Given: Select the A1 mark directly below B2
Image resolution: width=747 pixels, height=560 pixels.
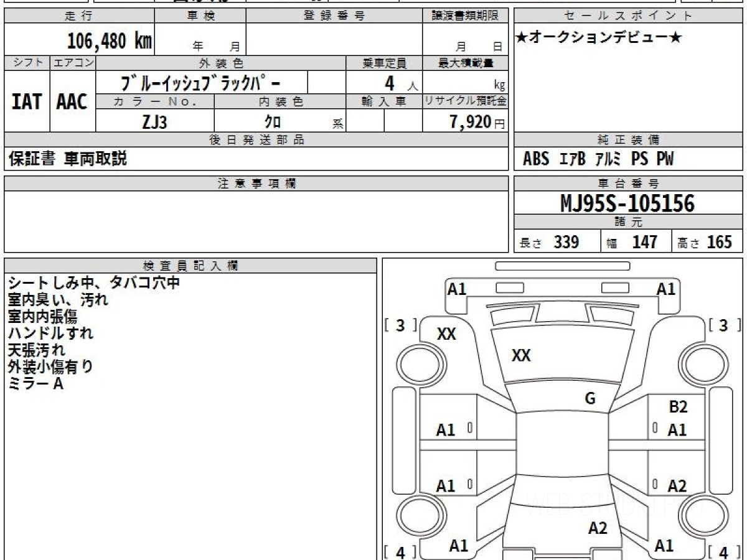Looking at the screenshot, I should point(677,430).
